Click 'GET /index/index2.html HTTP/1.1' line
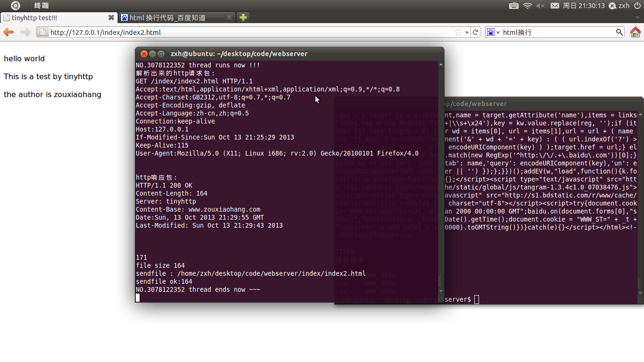The width and height of the screenshot is (644, 362). coord(194,81)
